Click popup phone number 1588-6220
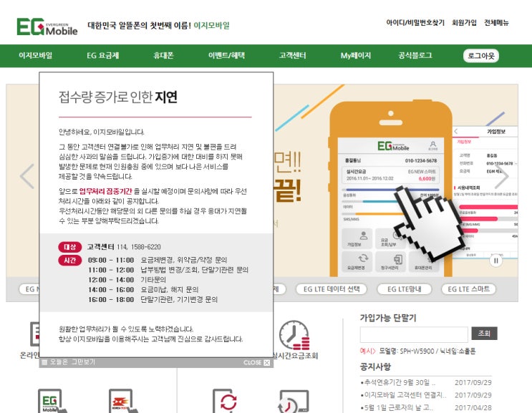This screenshot has height=413, width=532. coord(146,247)
